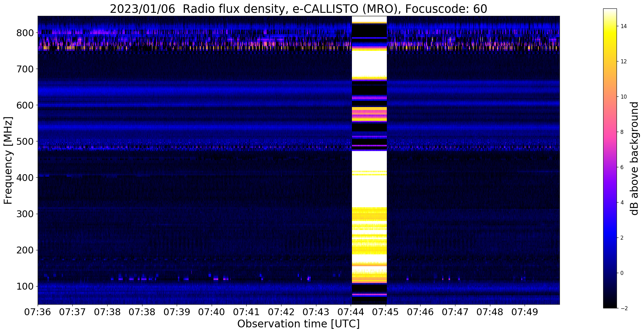Click the 07:45 time tick label

tap(386, 312)
